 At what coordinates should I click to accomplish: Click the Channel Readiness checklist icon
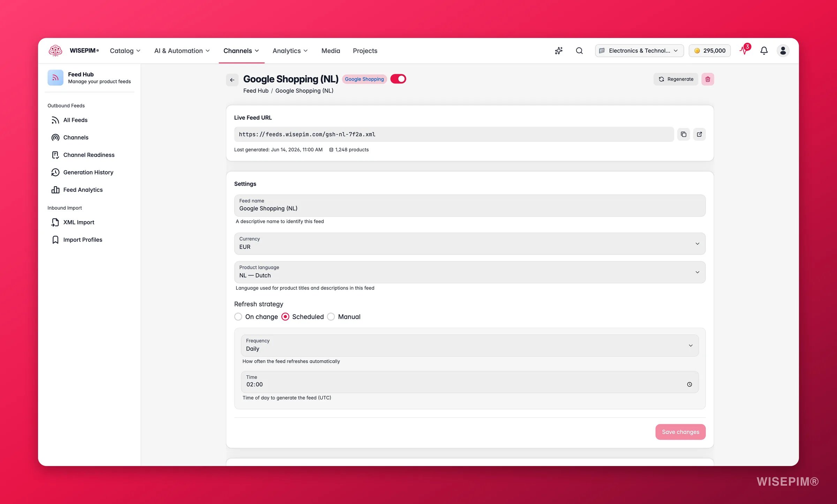click(x=55, y=155)
